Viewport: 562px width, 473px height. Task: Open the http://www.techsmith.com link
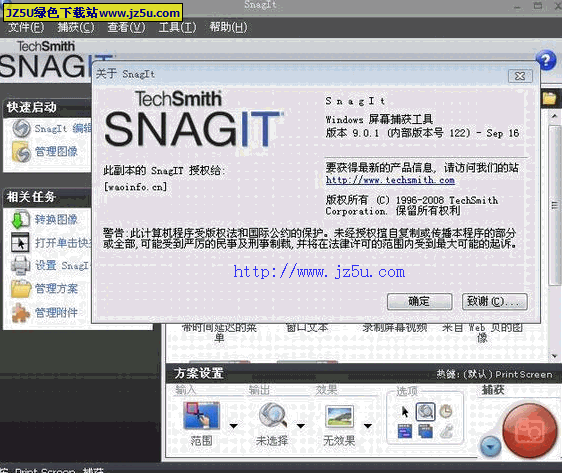tap(390, 180)
